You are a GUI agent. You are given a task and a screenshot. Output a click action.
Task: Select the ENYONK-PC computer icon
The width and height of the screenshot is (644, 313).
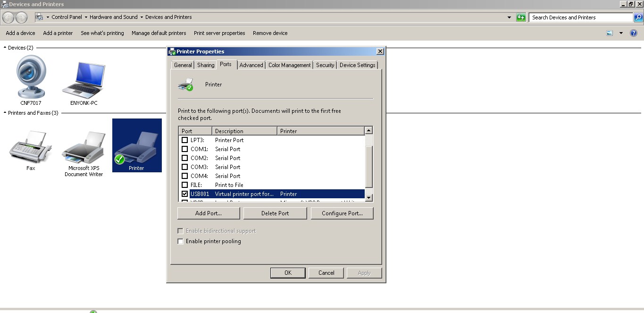click(x=83, y=78)
